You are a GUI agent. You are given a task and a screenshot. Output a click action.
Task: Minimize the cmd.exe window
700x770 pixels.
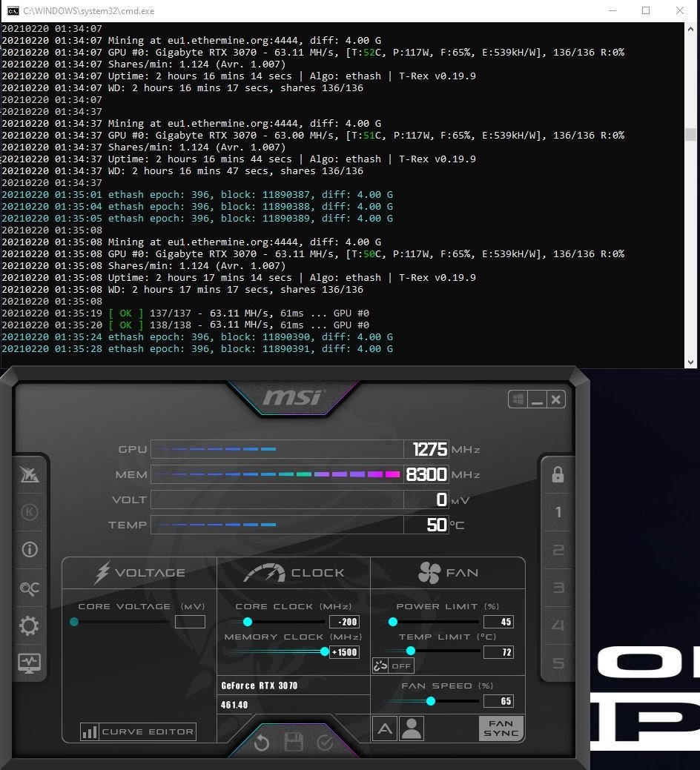click(x=612, y=11)
